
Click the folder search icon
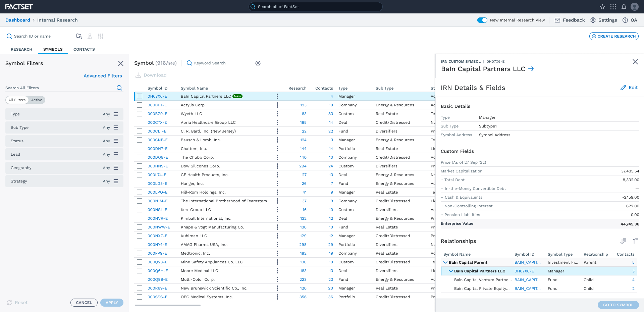point(79,36)
